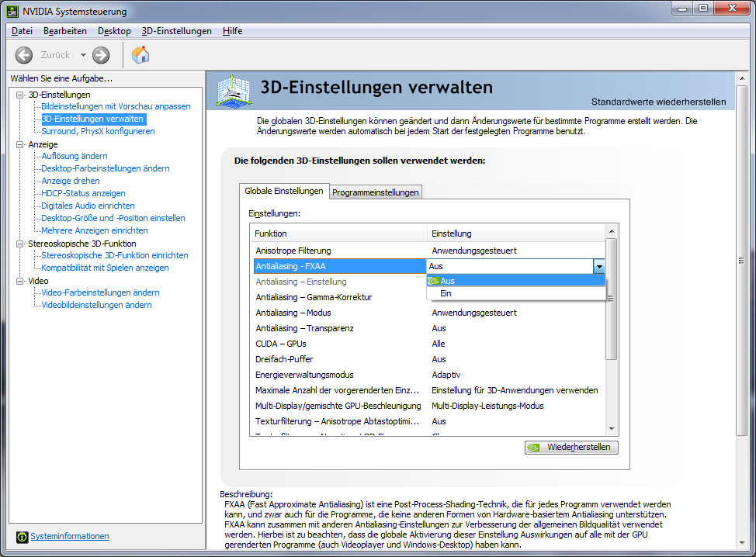This screenshot has width=756, height=557.
Task: Click the main page scroll-down arrow
Action: (x=742, y=543)
